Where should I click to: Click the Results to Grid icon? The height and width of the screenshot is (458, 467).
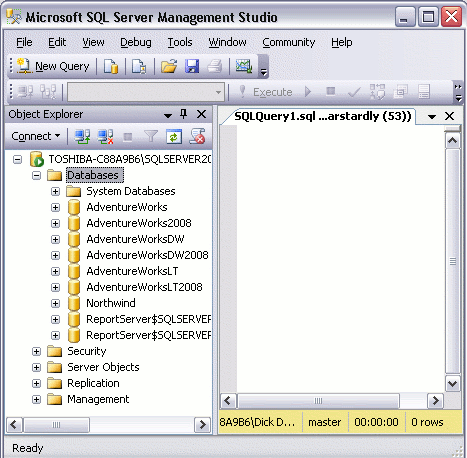click(424, 91)
